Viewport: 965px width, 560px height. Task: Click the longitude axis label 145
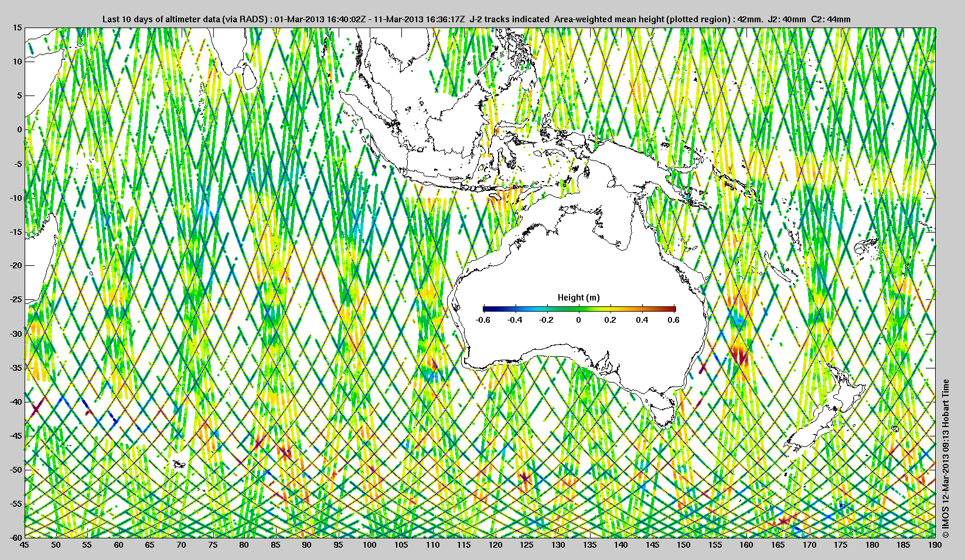point(653,545)
